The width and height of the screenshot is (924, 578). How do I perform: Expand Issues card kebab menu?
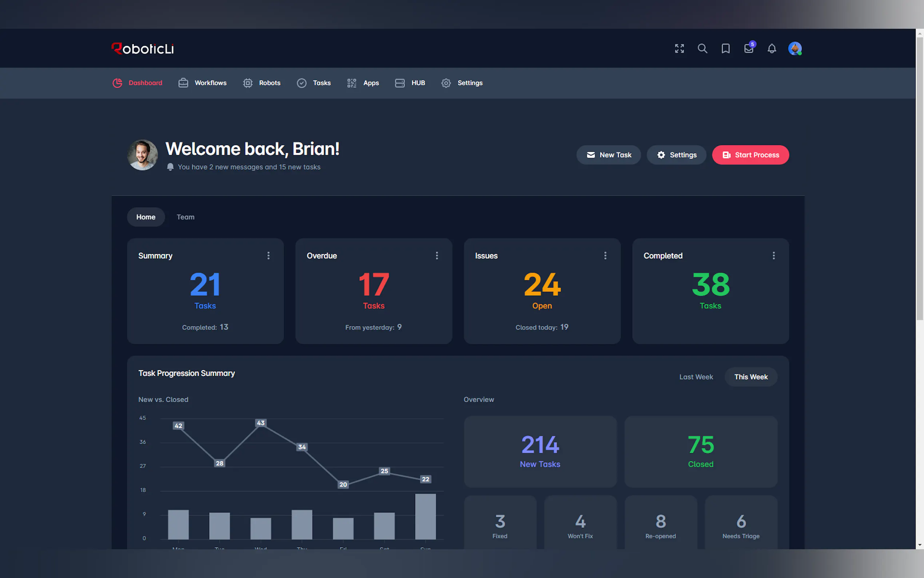[605, 256]
